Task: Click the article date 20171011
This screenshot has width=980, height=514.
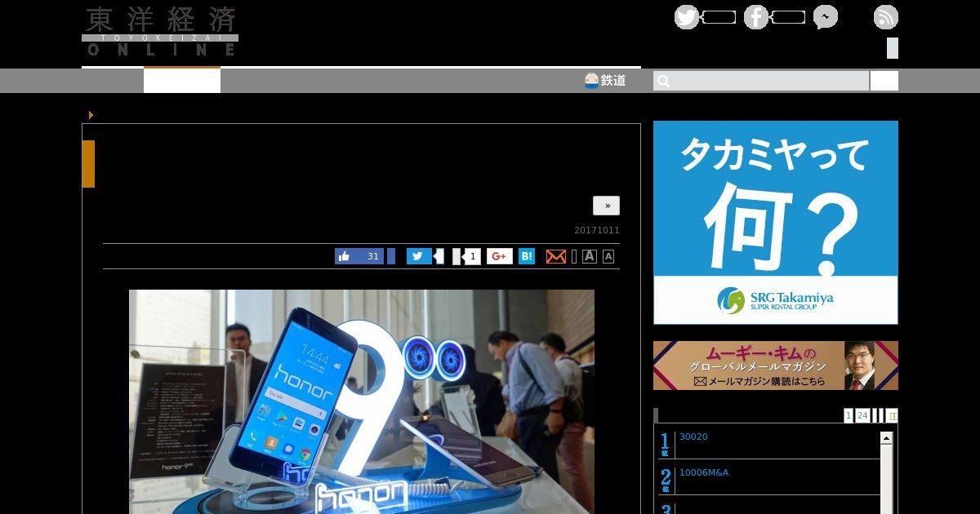Action: [597, 230]
